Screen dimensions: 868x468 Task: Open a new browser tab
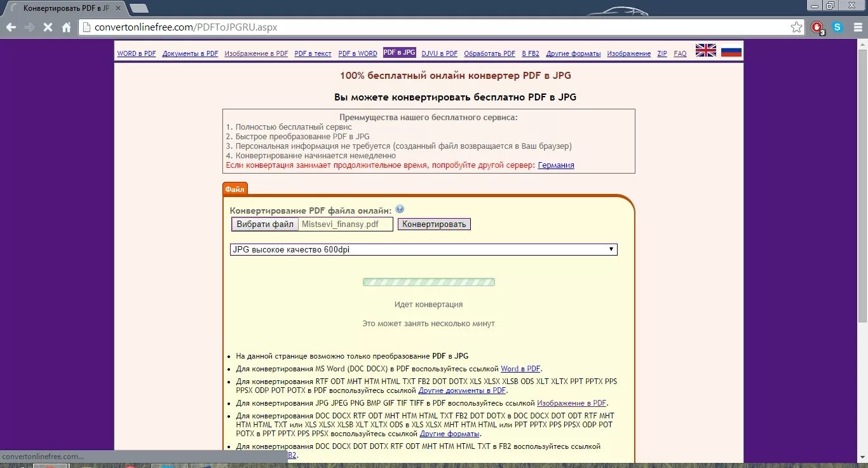(x=139, y=8)
